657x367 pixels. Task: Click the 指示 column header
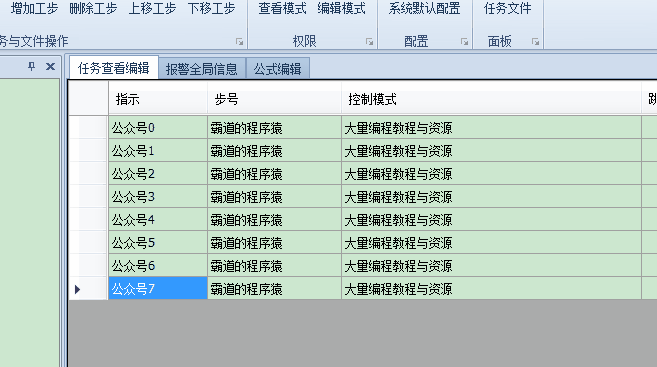pos(158,99)
